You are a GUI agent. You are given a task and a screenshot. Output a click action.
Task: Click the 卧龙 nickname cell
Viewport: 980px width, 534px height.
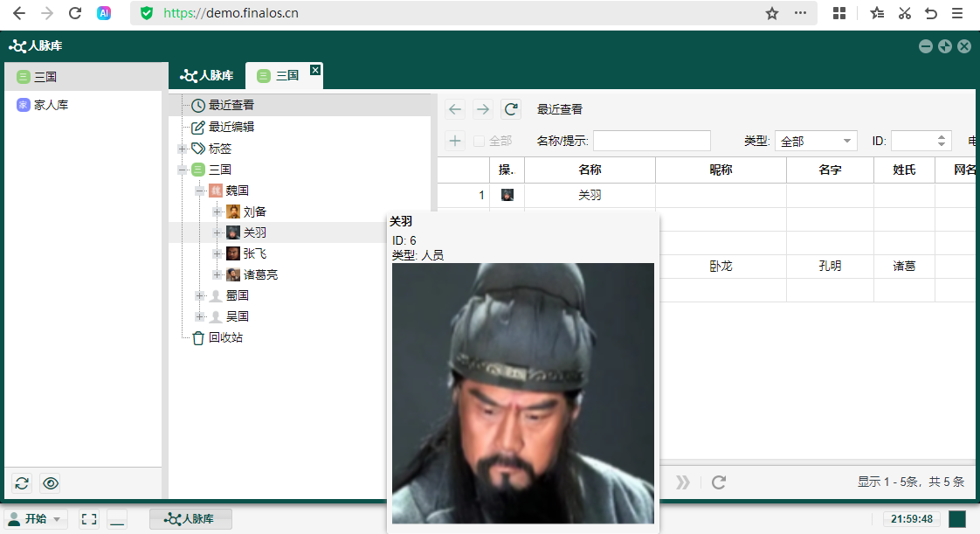(x=721, y=267)
